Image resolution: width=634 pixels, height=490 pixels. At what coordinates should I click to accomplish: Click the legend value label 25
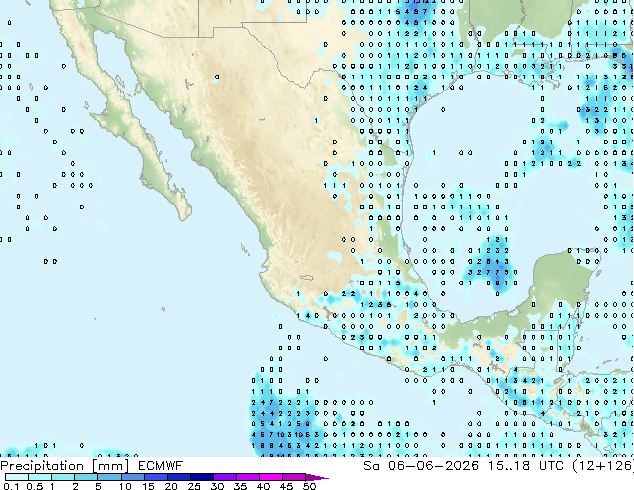pyautogui.click(x=194, y=486)
